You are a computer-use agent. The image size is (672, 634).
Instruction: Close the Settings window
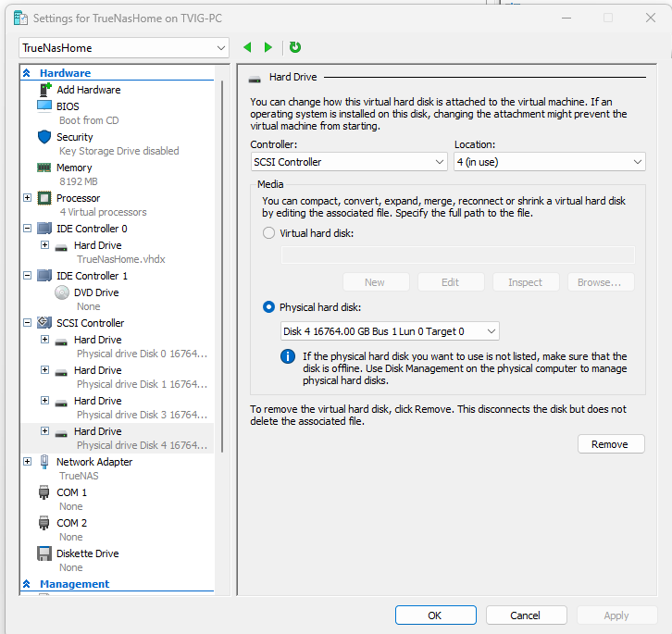tap(651, 18)
